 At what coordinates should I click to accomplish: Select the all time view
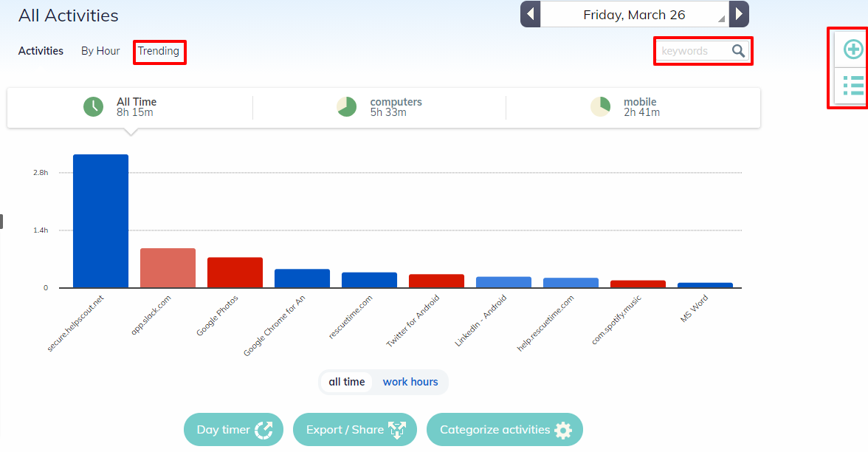(346, 382)
